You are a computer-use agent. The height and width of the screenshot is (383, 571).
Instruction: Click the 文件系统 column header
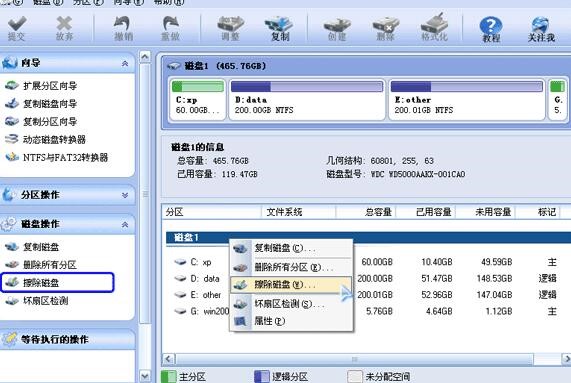(299, 212)
